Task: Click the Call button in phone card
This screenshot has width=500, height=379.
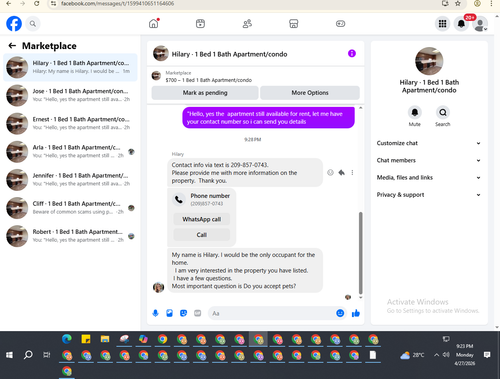Action: pos(202,235)
